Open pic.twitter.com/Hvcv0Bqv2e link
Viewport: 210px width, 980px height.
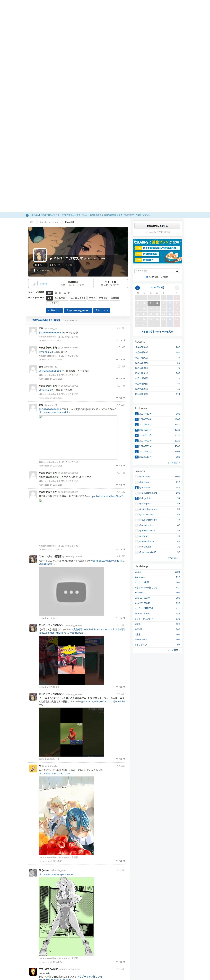coord(108,496)
